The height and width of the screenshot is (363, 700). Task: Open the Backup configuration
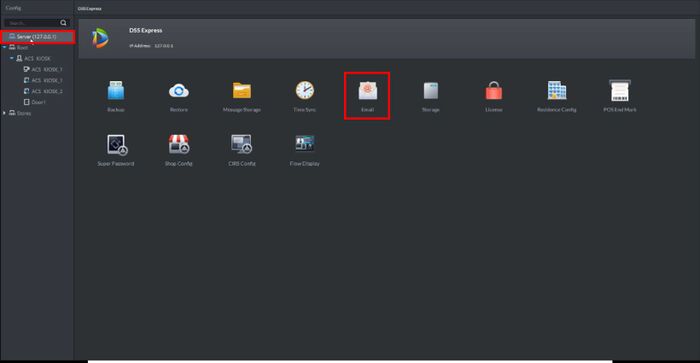click(x=116, y=96)
